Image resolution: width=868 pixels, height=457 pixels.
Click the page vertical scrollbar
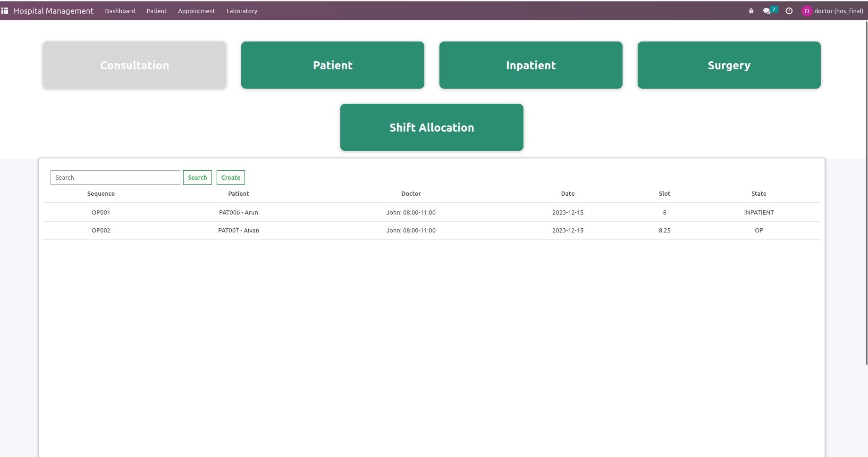click(867, 192)
